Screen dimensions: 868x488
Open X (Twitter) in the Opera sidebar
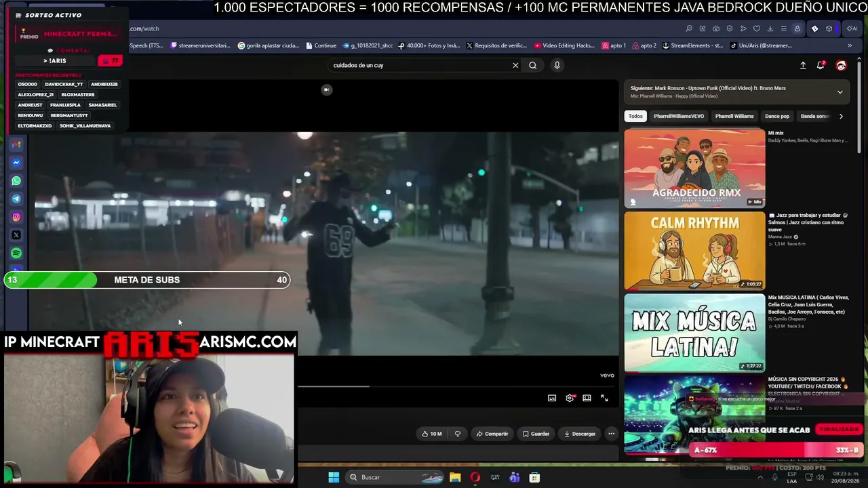[x=16, y=235]
